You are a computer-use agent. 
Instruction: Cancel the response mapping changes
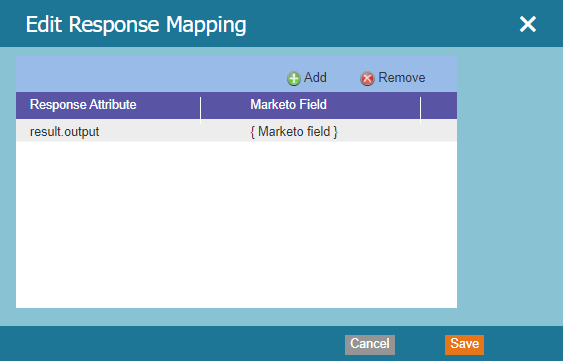[x=370, y=344]
